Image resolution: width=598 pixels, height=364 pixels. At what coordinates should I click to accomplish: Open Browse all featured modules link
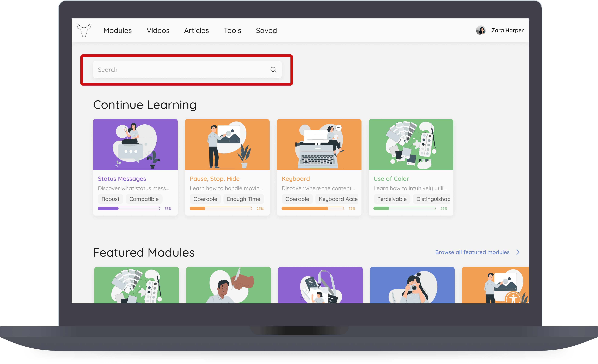pos(472,252)
